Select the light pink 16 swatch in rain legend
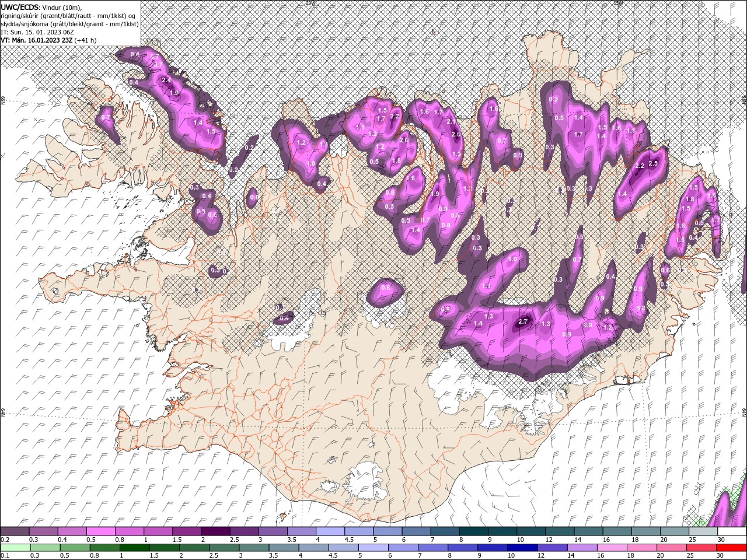The height and width of the screenshot is (560, 747). 612,548
